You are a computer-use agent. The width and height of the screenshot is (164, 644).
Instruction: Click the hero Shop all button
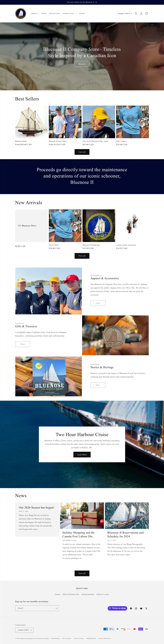tap(82, 64)
